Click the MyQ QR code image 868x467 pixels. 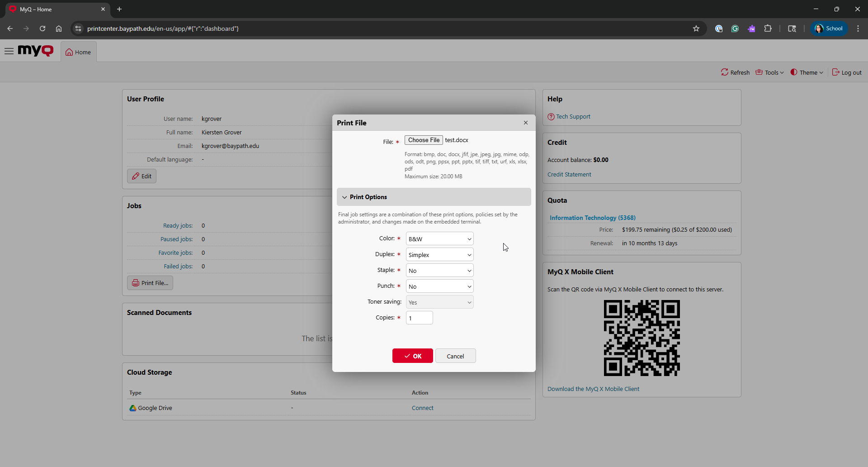pos(642,338)
